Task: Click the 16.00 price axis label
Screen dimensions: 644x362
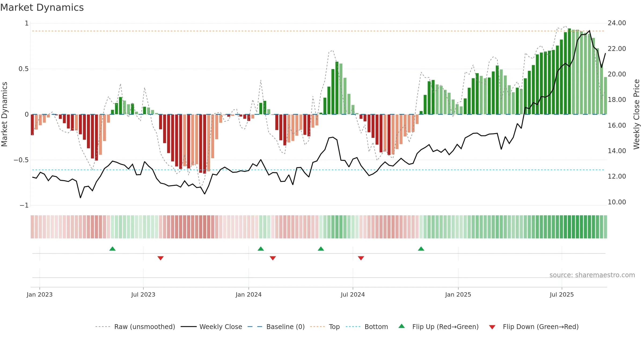Action: tap(617, 125)
